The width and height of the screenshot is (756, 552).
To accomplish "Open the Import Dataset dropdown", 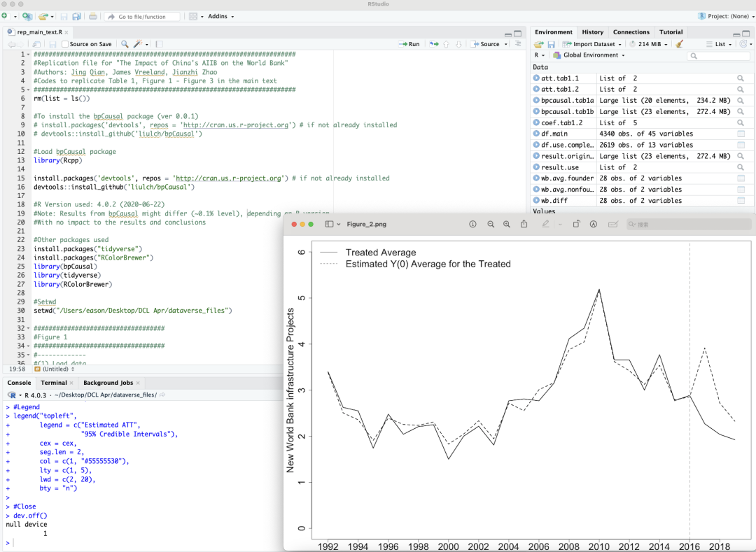I will [x=592, y=44].
